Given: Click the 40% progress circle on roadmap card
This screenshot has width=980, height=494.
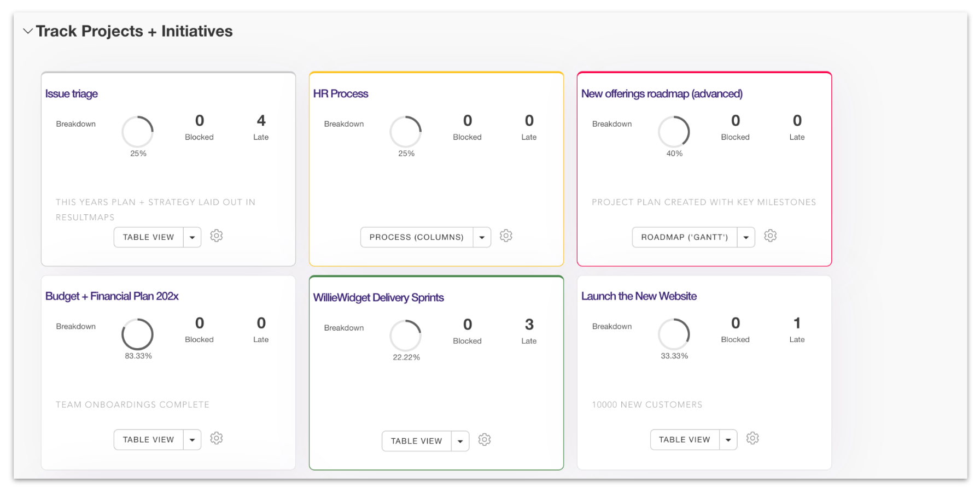Looking at the screenshot, I should pyautogui.click(x=674, y=132).
